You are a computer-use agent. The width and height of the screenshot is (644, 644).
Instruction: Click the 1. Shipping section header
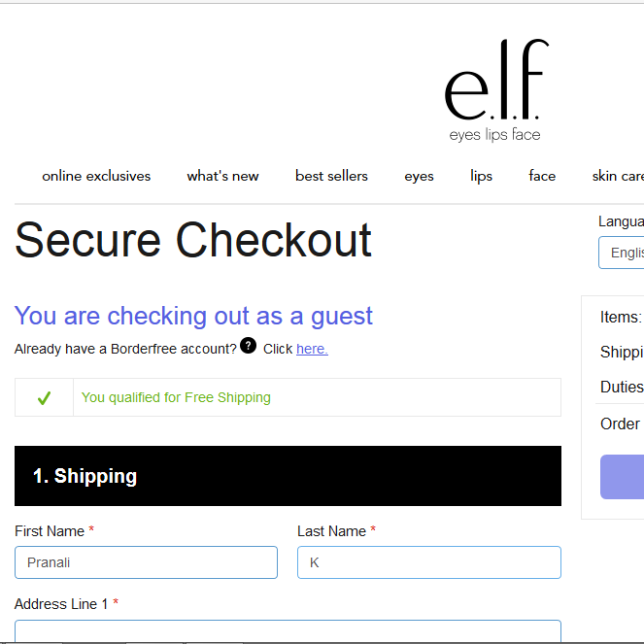point(288,476)
